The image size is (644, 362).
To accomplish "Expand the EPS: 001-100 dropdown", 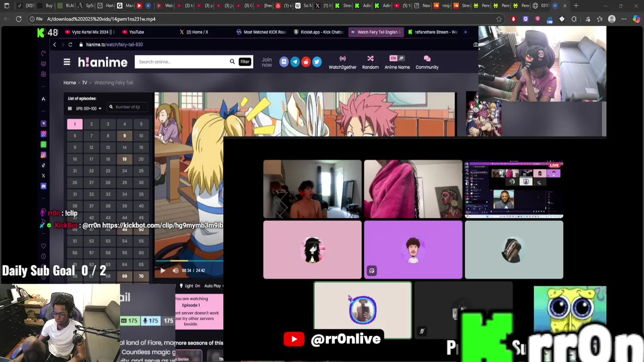I will coord(89,108).
